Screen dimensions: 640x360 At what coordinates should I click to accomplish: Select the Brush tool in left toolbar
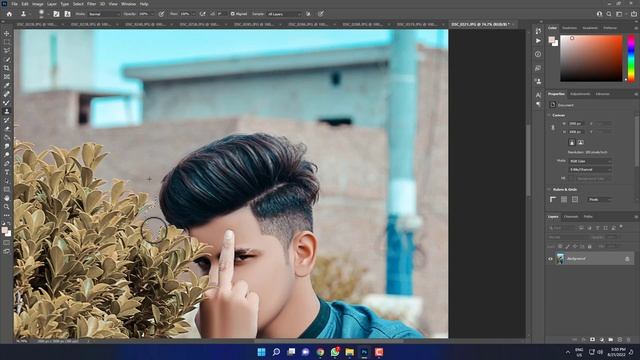[x=7, y=103]
